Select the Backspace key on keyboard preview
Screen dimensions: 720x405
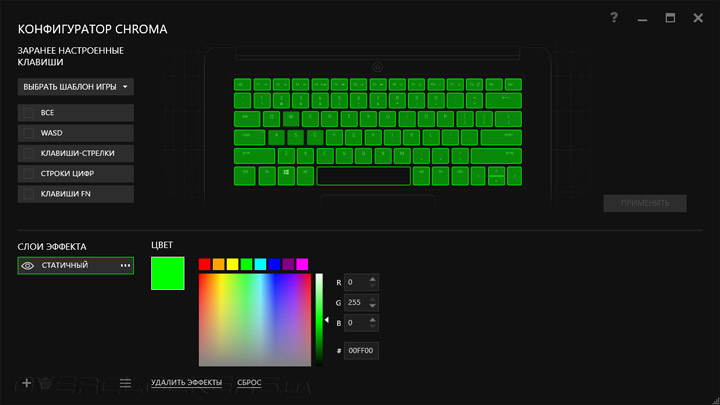[503, 100]
